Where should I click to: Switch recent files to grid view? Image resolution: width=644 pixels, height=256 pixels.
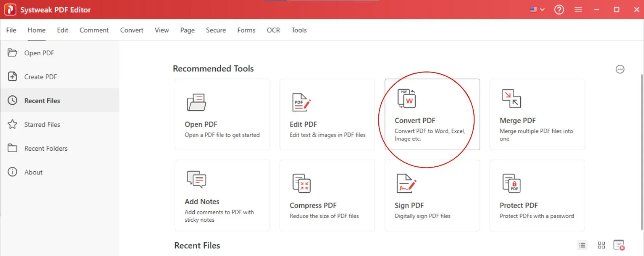click(601, 245)
